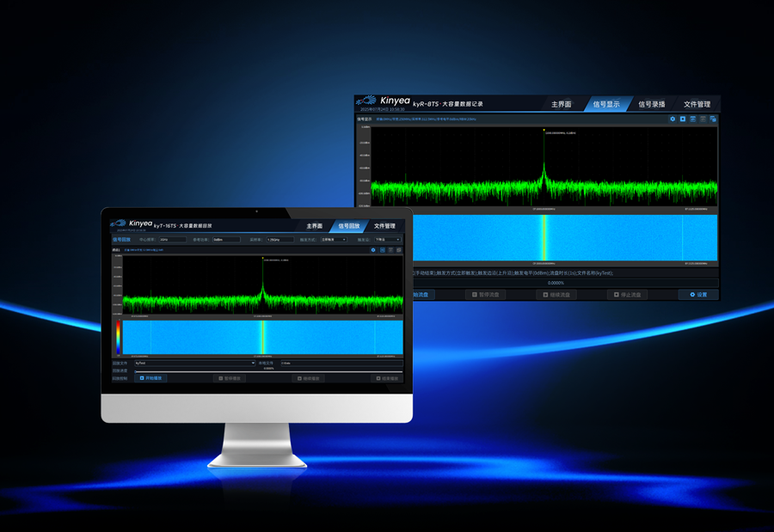Click the blue parameter summary beside 信号显示 label
Viewport: 774px width, 532px height.
coord(426,119)
